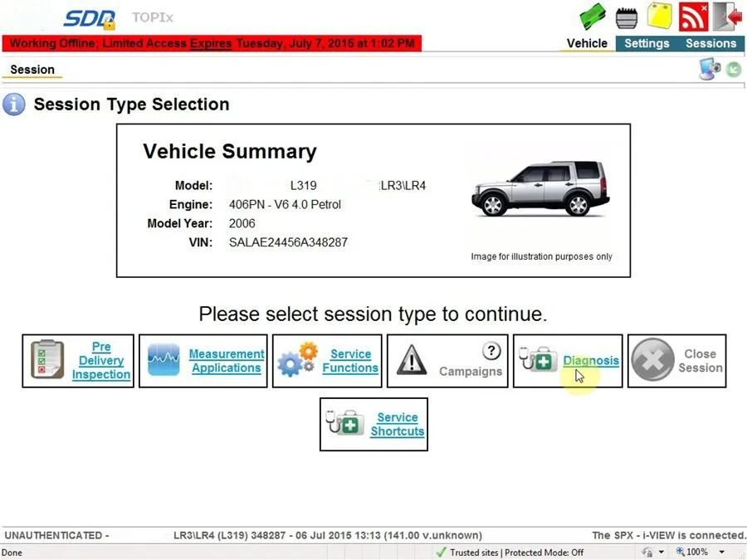This screenshot has height=560, width=747.
Task: Click the 100% zoom magnifier icon
Action: [681, 552]
